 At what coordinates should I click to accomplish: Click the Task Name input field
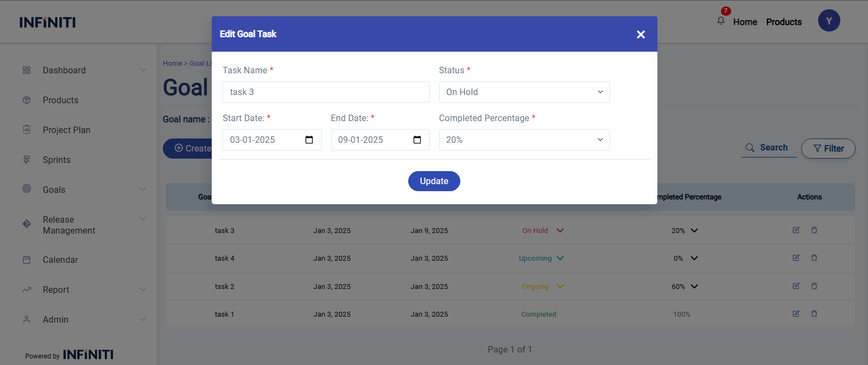326,92
